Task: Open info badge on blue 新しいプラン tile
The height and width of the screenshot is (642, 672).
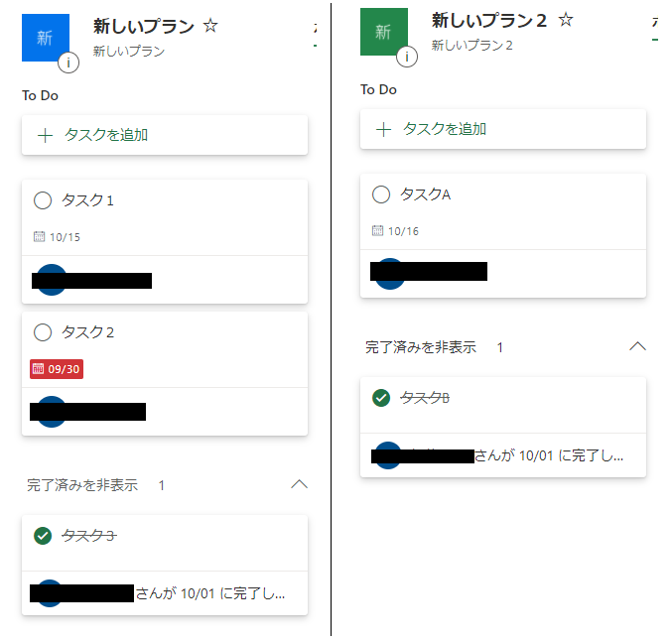Action: tap(68, 63)
